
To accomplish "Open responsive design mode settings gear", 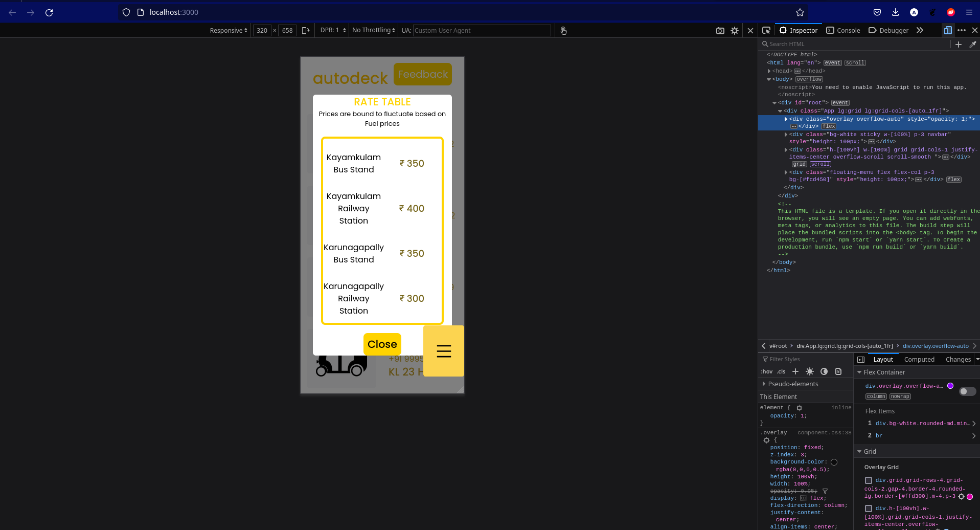I will tap(735, 31).
